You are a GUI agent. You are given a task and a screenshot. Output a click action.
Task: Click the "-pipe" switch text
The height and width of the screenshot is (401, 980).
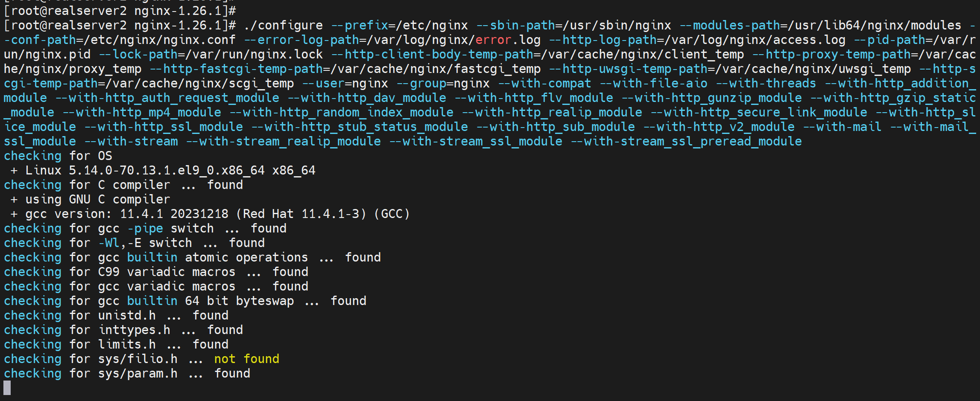click(145, 229)
